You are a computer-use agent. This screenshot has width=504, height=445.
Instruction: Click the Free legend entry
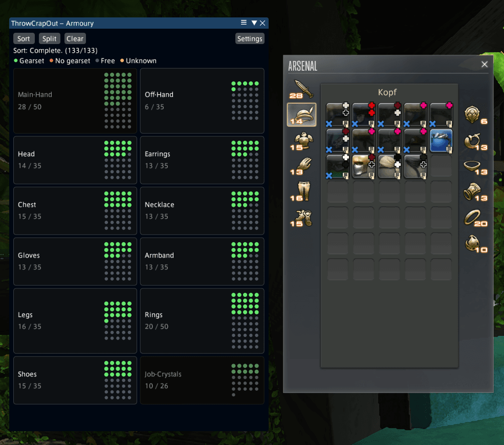[105, 61]
